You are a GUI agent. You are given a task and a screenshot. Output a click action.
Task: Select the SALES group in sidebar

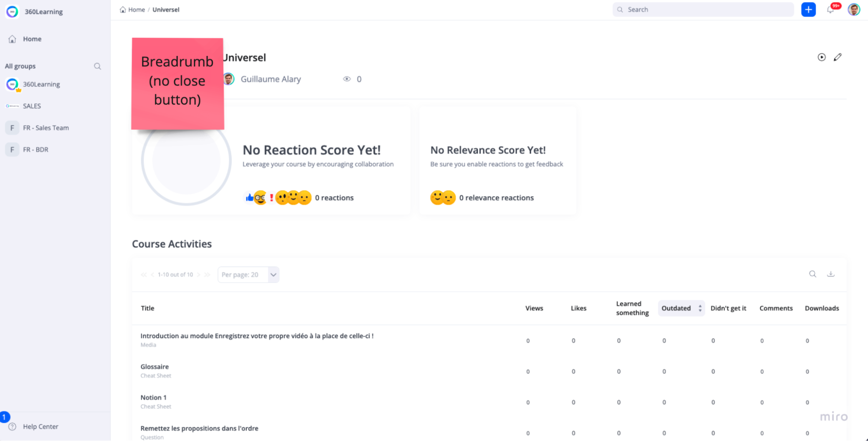tap(32, 106)
